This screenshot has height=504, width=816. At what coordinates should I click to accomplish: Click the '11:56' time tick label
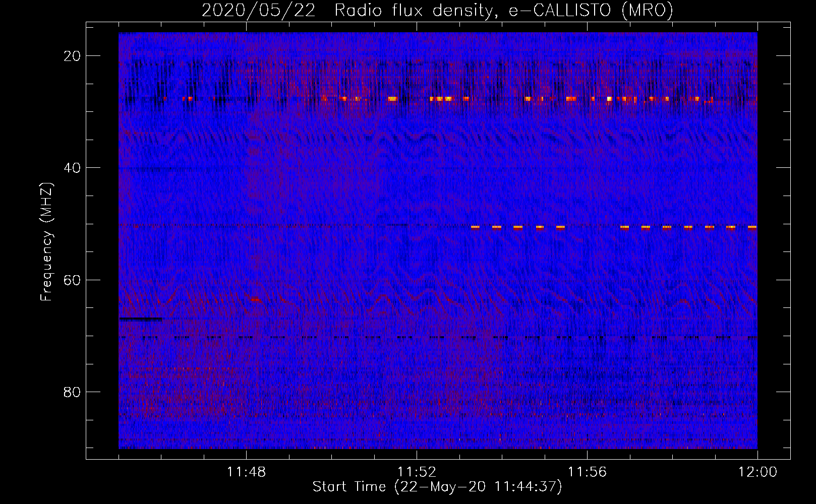(x=587, y=472)
